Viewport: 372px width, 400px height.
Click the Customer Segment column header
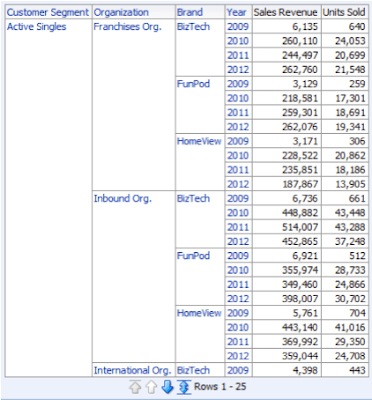coord(48,12)
